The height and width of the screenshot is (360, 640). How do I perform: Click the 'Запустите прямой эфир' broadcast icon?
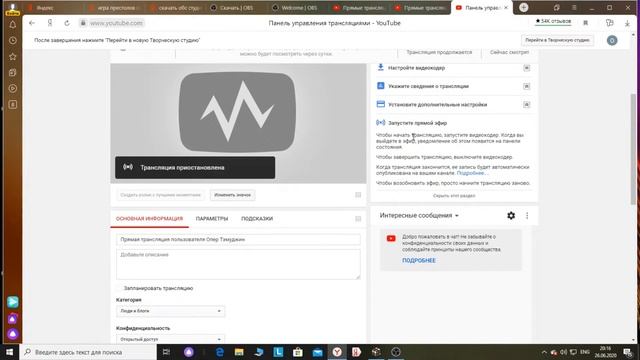pyautogui.click(x=380, y=122)
